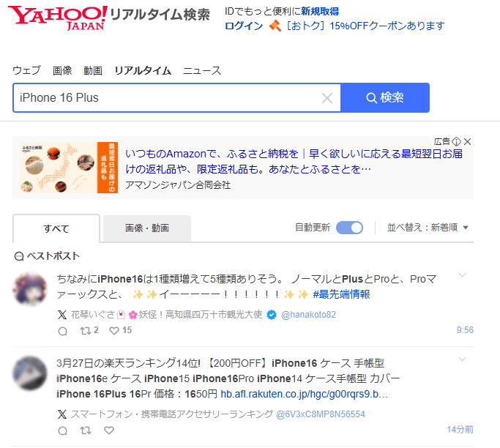Viewport: 500px width, 448px height.
Task: Click the Amazon ad thumbnail image
Action: point(69,168)
